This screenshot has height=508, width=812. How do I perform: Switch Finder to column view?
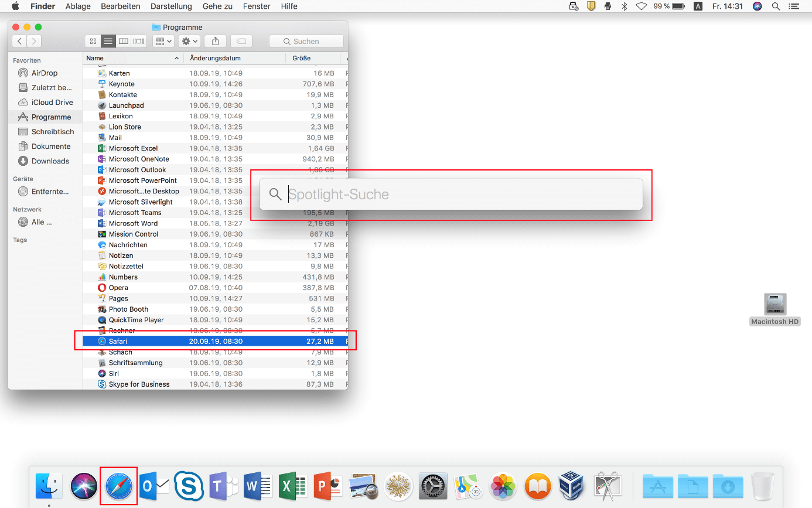pos(123,41)
